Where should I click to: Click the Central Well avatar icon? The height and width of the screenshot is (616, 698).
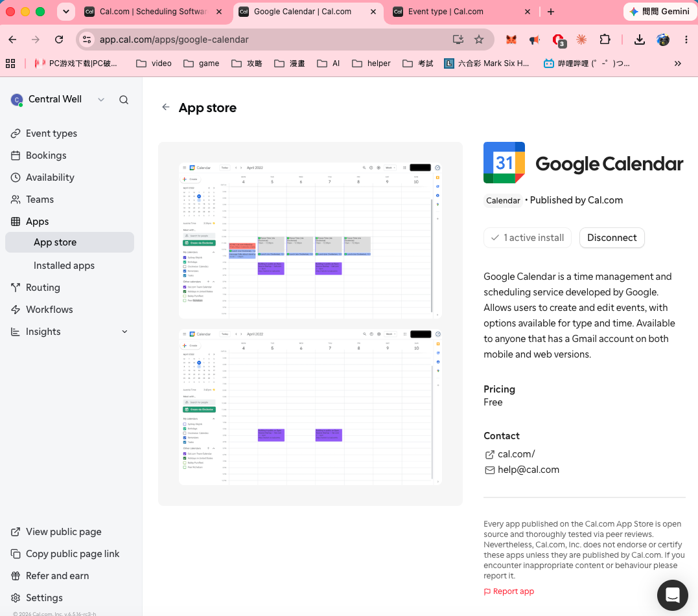point(16,100)
